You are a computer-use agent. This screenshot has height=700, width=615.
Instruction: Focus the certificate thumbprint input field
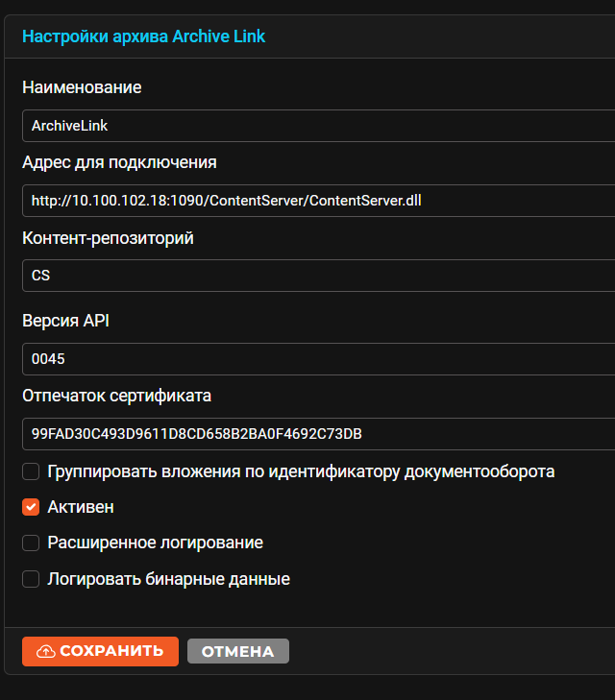317,433
